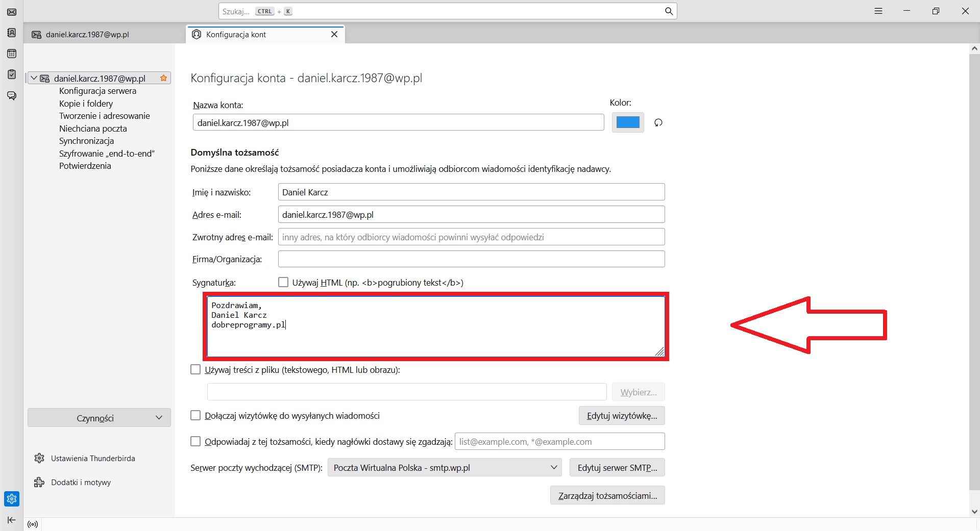Open Niechciana poczta settings
The image size is (980, 531).
tap(93, 129)
